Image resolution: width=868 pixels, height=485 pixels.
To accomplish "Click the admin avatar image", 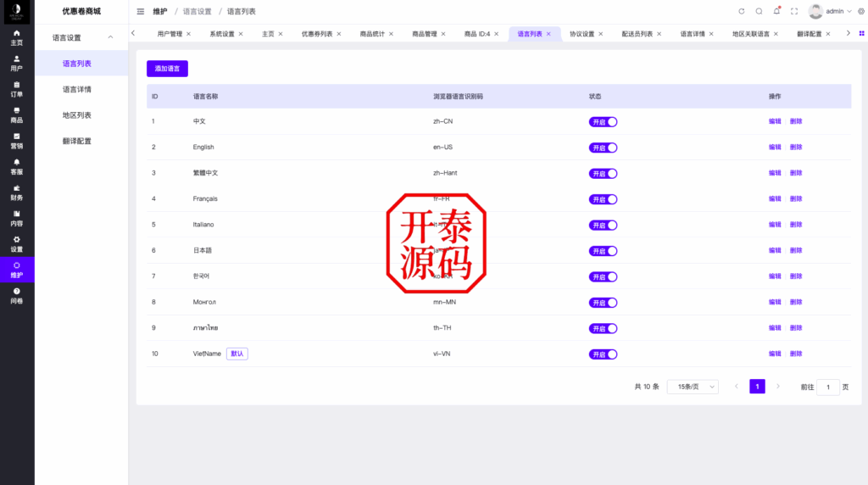I will click(815, 11).
